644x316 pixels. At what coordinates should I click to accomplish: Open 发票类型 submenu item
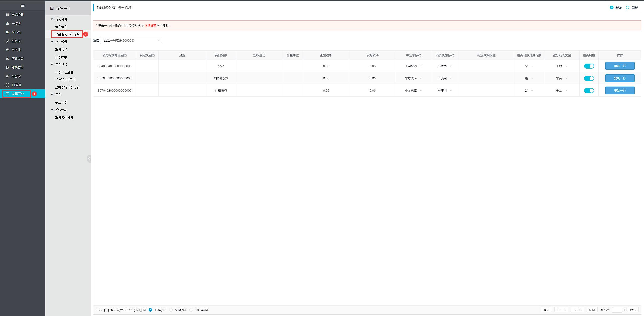pos(61,49)
